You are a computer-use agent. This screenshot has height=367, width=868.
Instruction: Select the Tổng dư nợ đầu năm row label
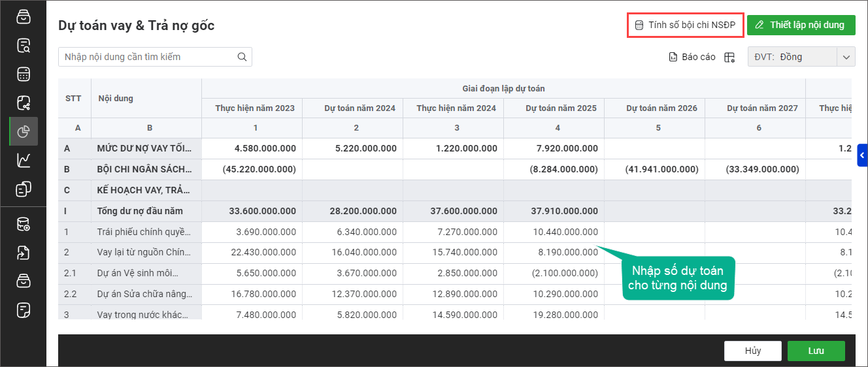click(140, 211)
